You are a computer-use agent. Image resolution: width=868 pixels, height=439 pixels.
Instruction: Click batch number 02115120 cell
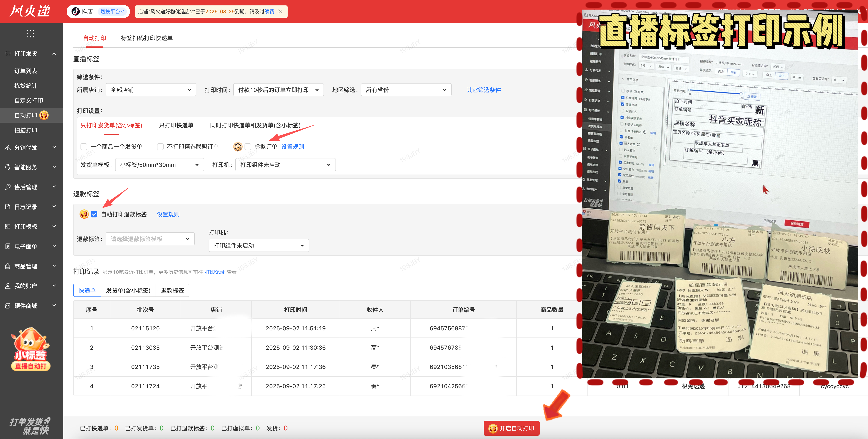click(145, 328)
